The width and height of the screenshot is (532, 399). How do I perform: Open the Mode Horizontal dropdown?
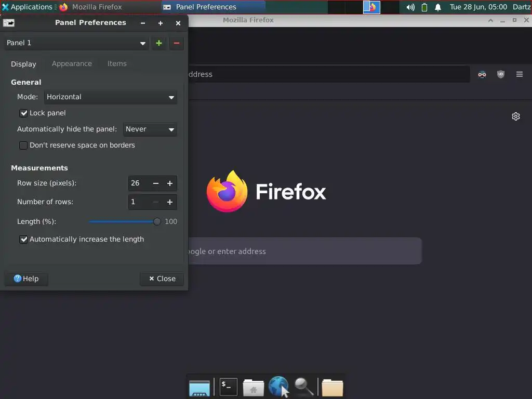(x=111, y=97)
